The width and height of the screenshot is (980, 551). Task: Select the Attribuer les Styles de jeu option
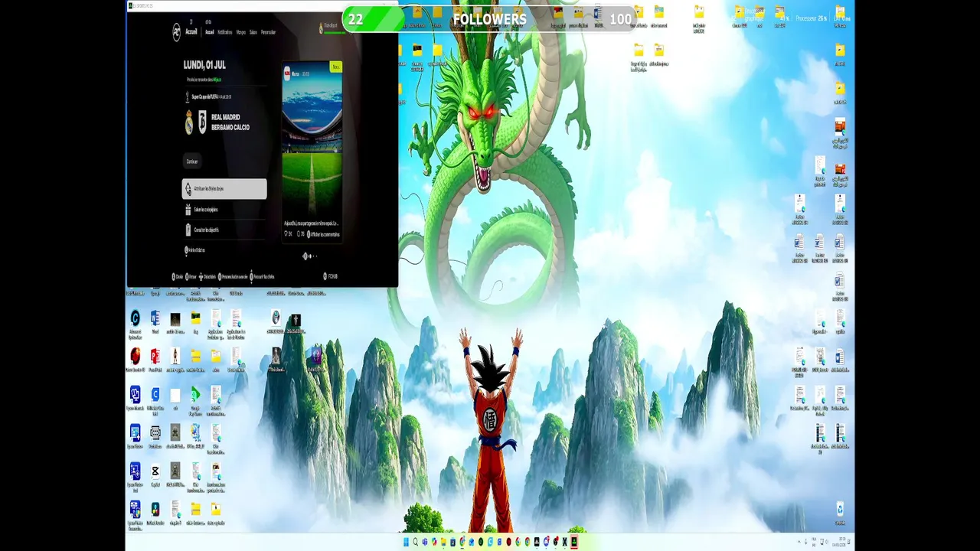click(224, 189)
